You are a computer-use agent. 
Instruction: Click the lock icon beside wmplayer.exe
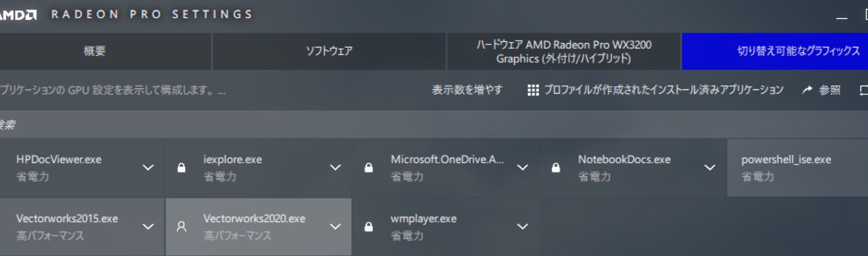tap(368, 226)
